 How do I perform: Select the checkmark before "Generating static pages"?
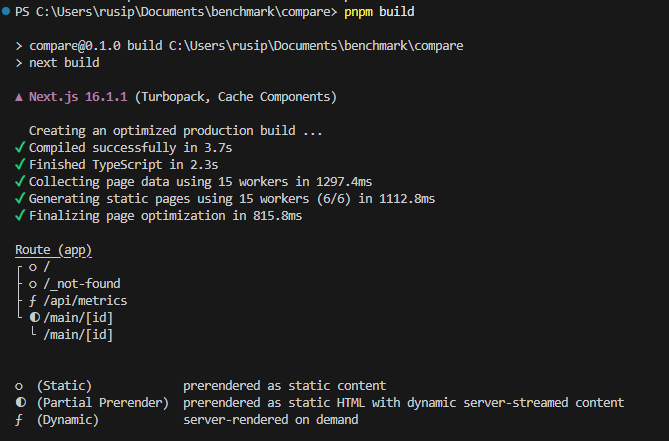tap(20, 199)
